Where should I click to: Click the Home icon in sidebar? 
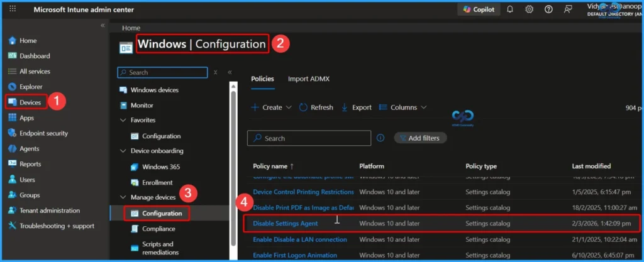13,41
